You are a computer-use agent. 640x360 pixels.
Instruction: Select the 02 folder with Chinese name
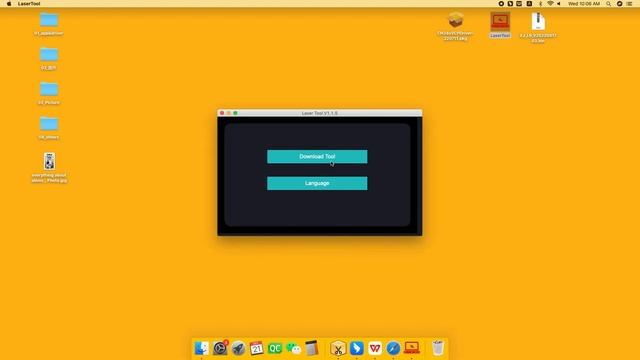(49, 58)
